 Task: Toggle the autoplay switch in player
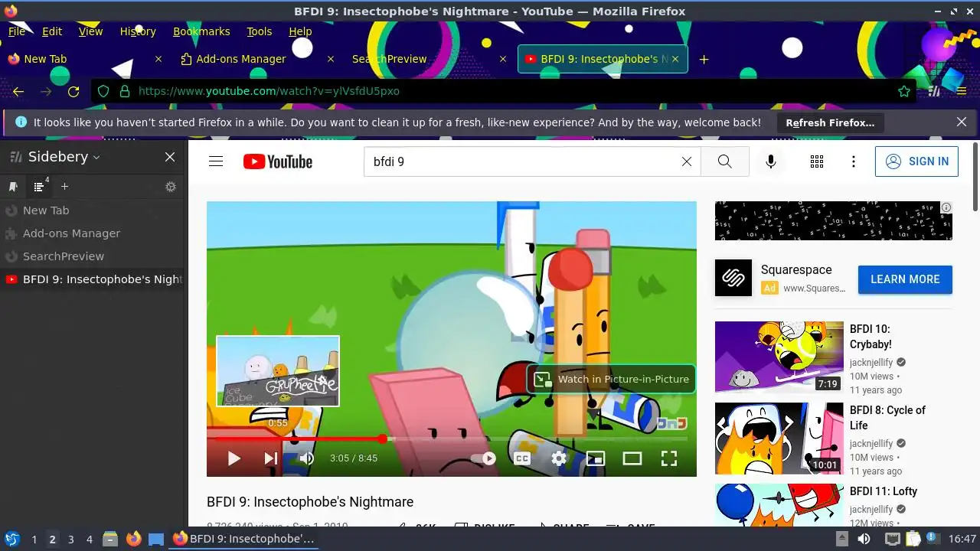[x=484, y=458]
